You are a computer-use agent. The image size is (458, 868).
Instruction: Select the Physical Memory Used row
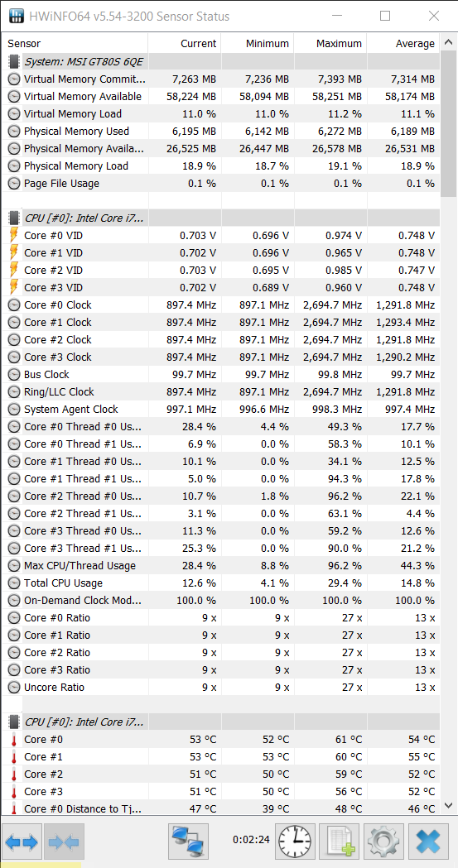(221, 132)
